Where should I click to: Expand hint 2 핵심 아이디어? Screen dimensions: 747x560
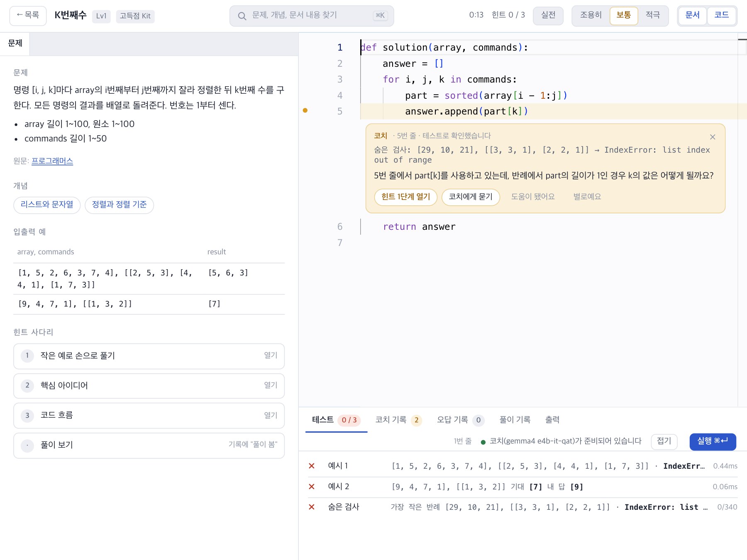pos(149,386)
